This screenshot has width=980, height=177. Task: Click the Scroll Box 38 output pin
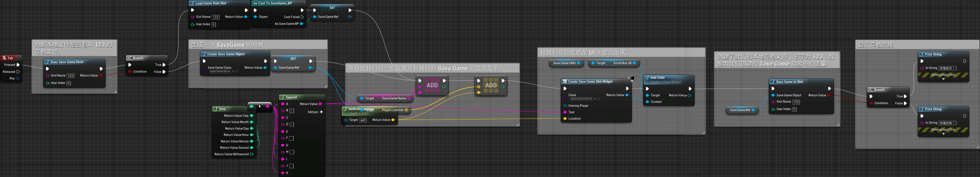(x=634, y=63)
